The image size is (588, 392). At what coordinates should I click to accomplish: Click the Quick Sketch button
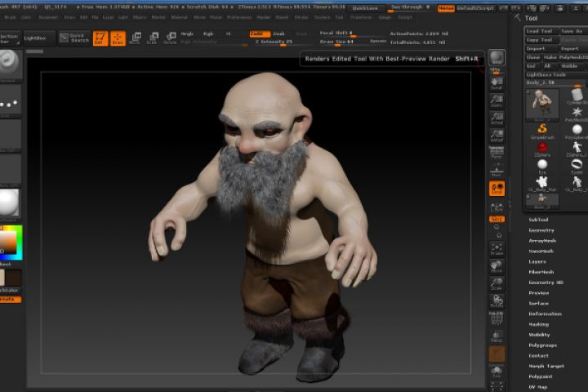74,38
